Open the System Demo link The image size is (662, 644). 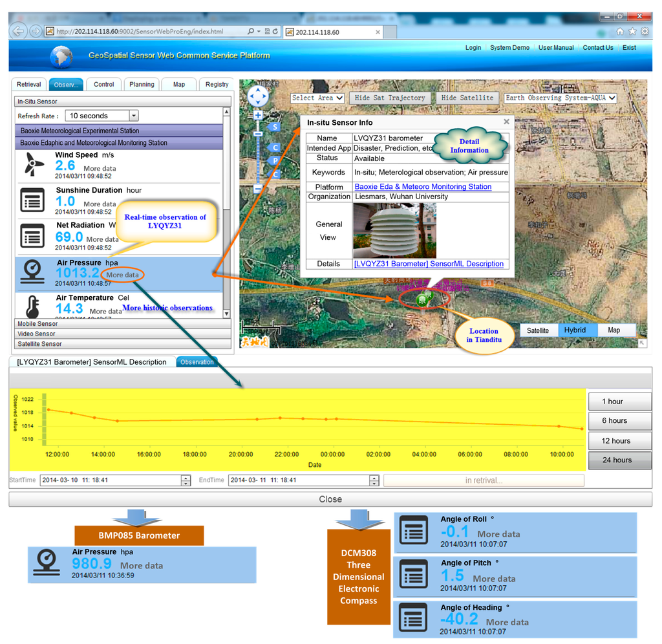pos(509,48)
